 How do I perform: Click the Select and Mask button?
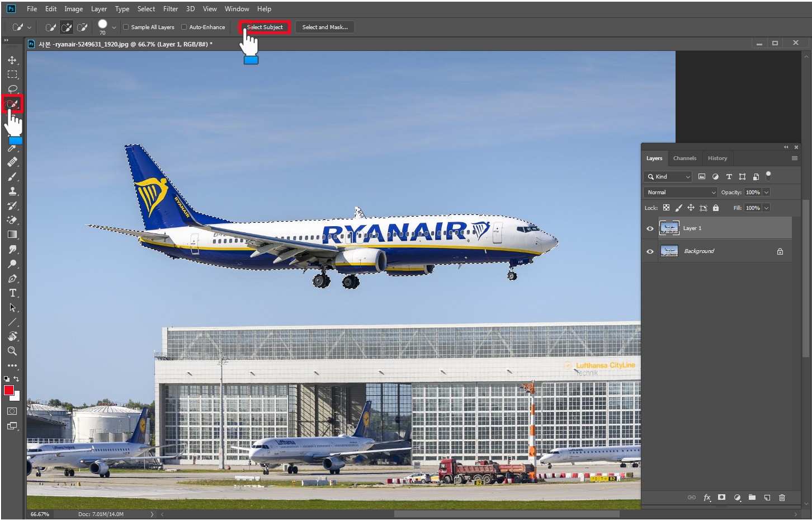point(325,27)
